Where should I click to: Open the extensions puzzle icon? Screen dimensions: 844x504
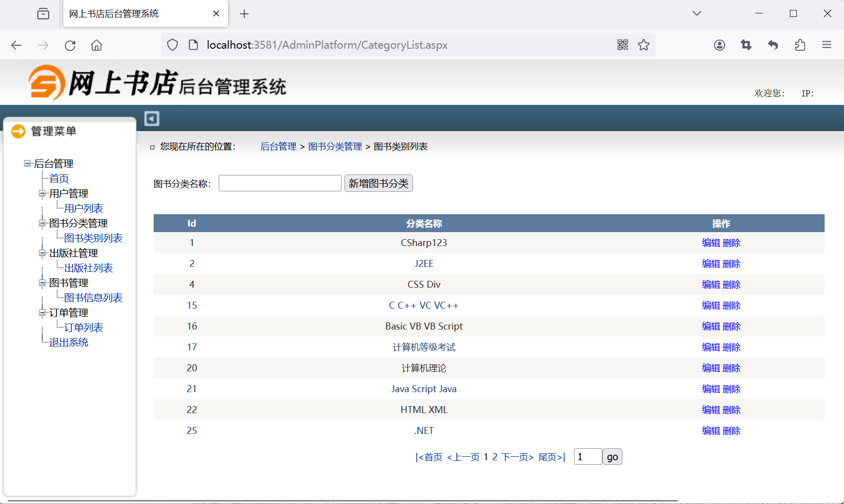[800, 45]
